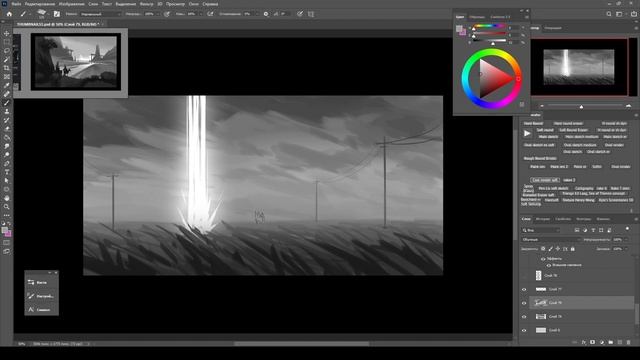Open Кисти panel button
640x360 pixels.
pos(41,282)
